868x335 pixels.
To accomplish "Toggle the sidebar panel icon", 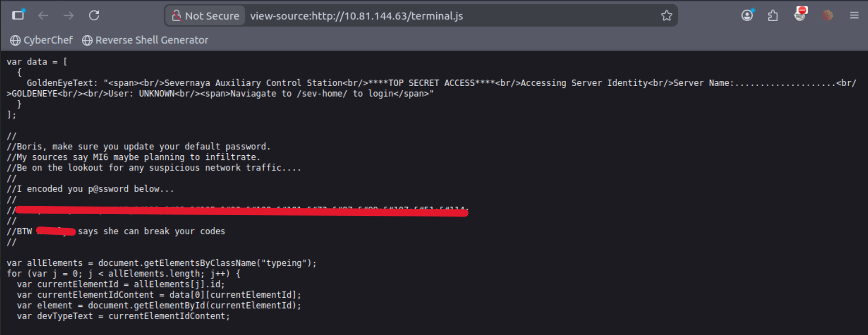I will tap(18, 16).
